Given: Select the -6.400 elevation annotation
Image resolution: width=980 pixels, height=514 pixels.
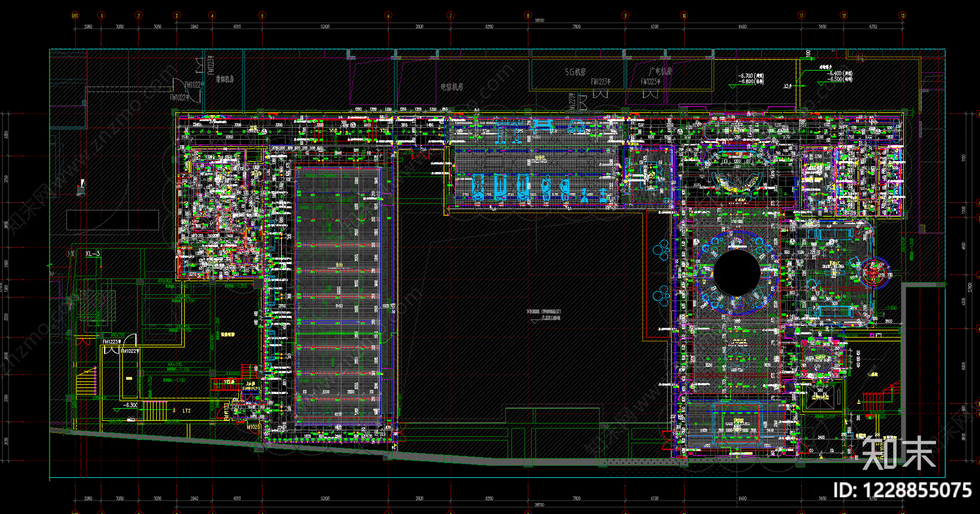Looking at the screenshot, I should click(x=840, y=74).
